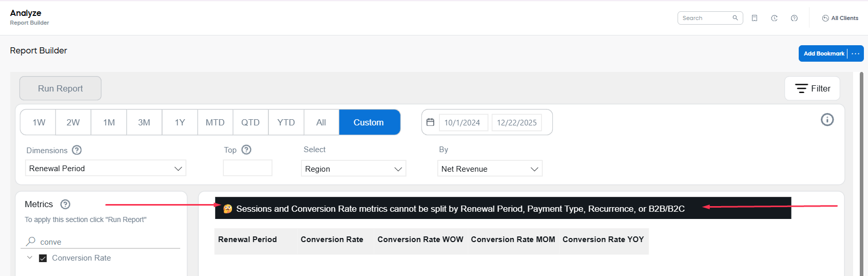The width and height of the screenshot is (868, 276).
Task: Click the info icon near date range
Action: [827, 120]
